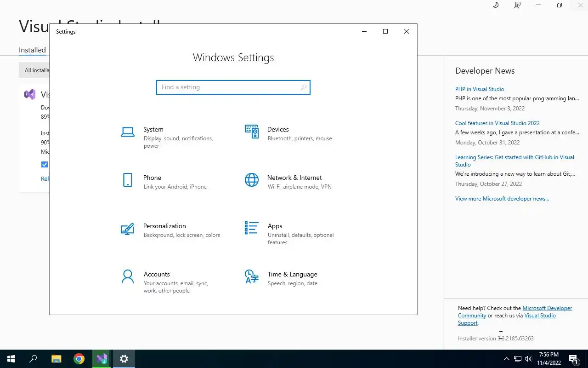Click the Monday, October 31, 2022 date
Image resolution: width=588 pixels, height=368 pixels.
487,143
